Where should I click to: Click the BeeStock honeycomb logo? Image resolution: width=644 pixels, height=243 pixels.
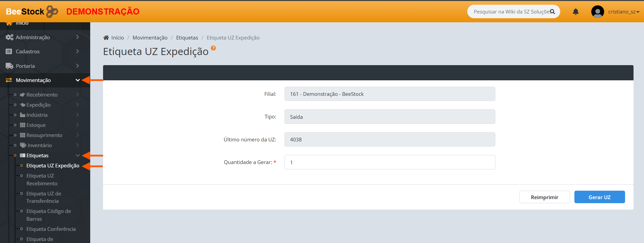tap(52, 11)
